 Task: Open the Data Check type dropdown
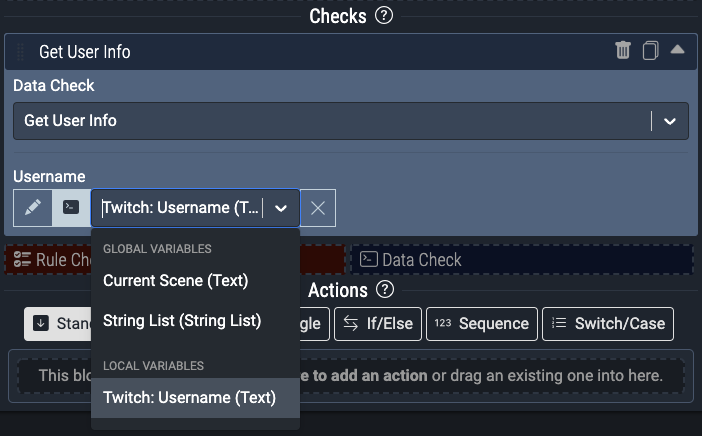(x=669, y=121)
